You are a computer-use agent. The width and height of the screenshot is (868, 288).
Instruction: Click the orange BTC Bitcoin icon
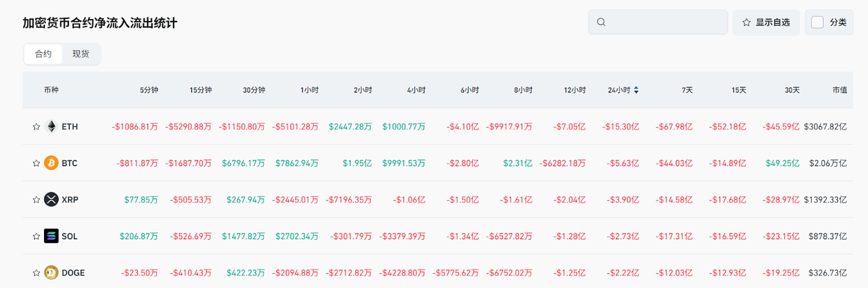(x=52, y=163)
